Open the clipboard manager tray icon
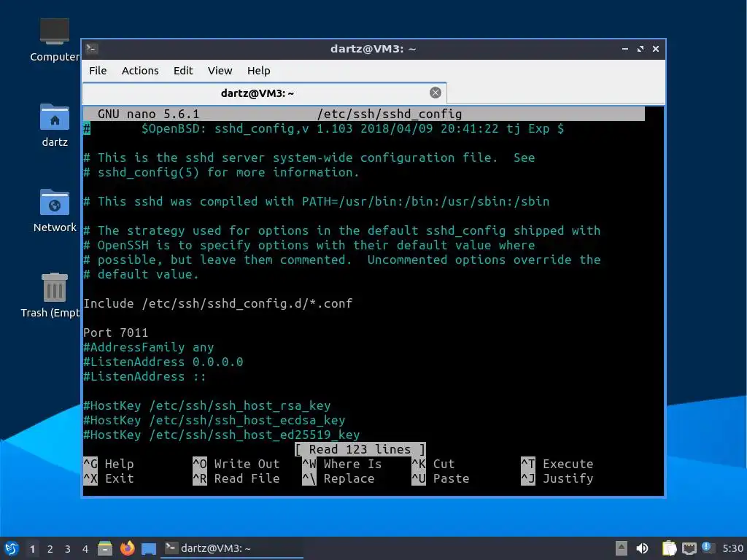The width and height of the screenshot is (747, 560). pos(669,548)
